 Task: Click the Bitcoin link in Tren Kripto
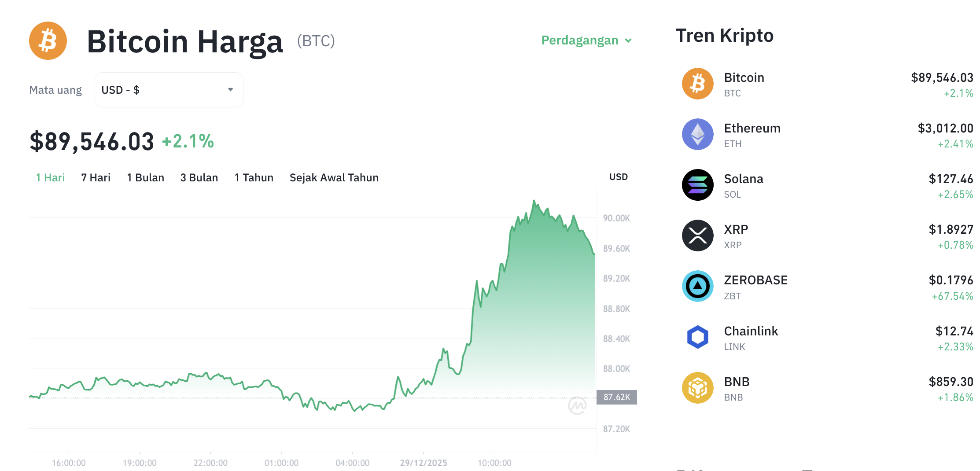tap(744, 77)
